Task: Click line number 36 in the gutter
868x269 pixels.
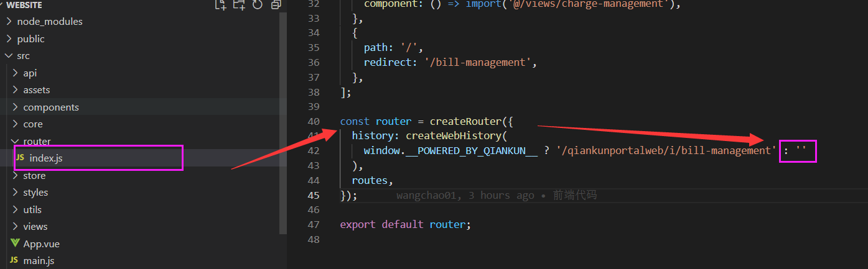Action: (314, 62)
